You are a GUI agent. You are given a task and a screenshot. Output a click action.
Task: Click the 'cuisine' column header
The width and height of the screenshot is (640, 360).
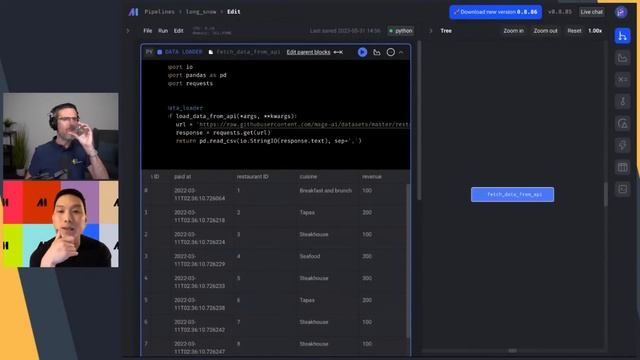click(x=308, y=177)
